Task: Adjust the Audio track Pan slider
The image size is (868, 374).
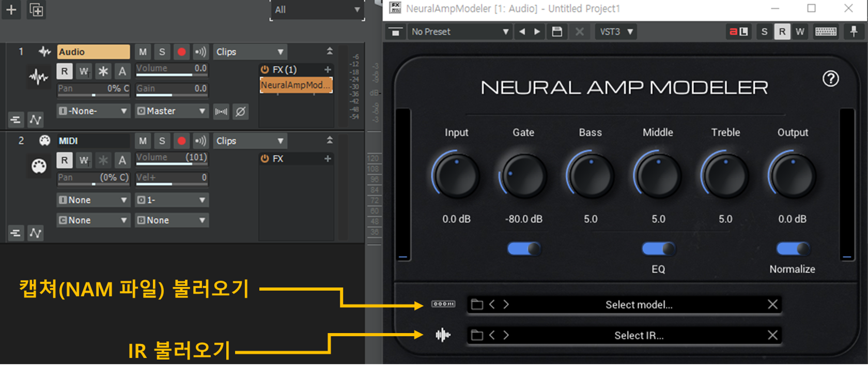Action: coord(93,91)
